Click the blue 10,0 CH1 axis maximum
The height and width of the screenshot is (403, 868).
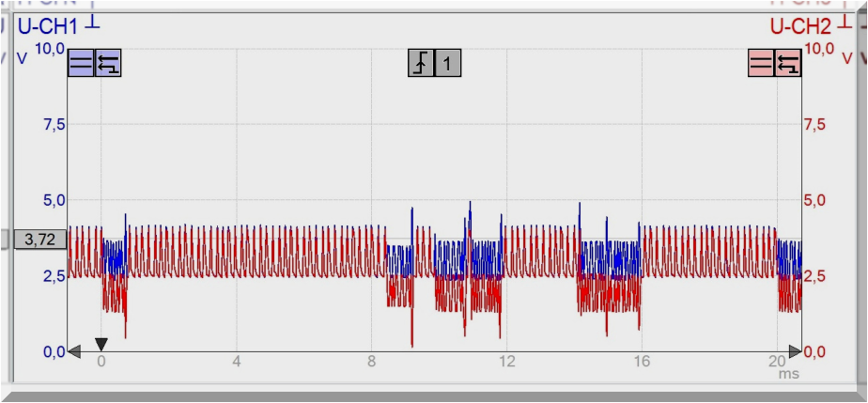coord(49,49)
